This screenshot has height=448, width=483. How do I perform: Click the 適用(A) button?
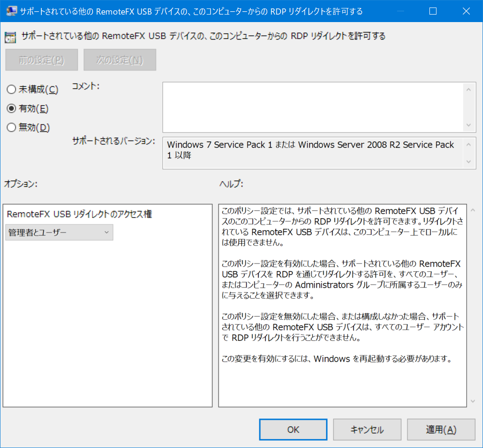coord(441,429)
